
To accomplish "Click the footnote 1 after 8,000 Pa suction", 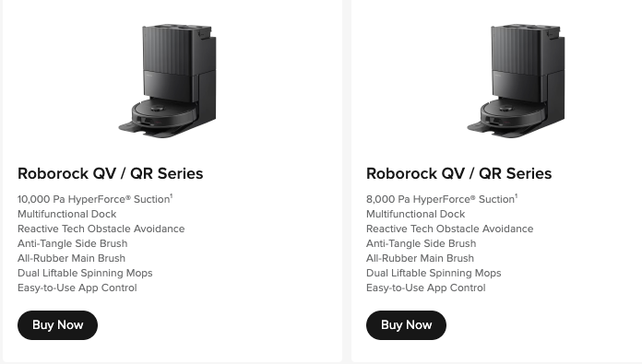I will coord(517,196).
